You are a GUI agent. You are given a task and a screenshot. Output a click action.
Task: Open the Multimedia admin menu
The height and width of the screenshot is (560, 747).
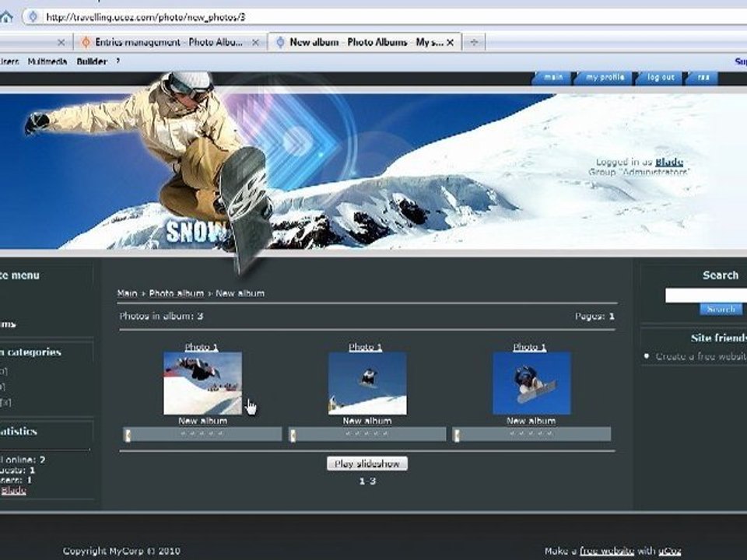(x=47, y=61)
